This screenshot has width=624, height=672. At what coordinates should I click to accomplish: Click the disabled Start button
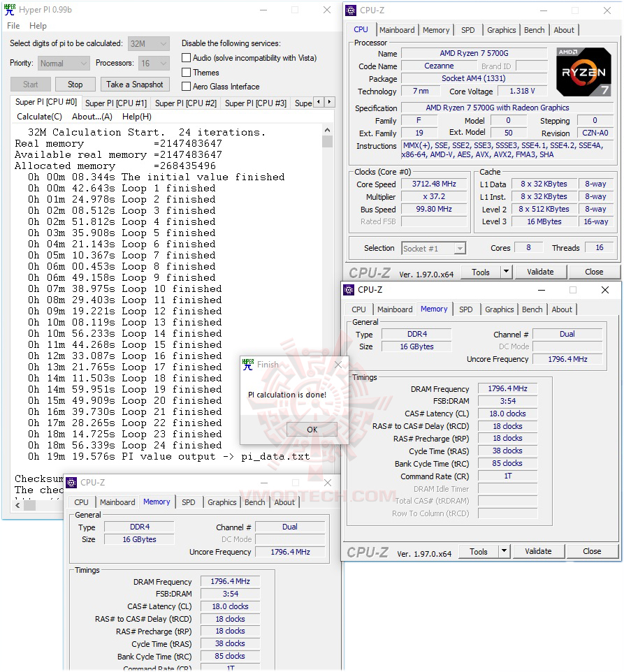(31, 85)
